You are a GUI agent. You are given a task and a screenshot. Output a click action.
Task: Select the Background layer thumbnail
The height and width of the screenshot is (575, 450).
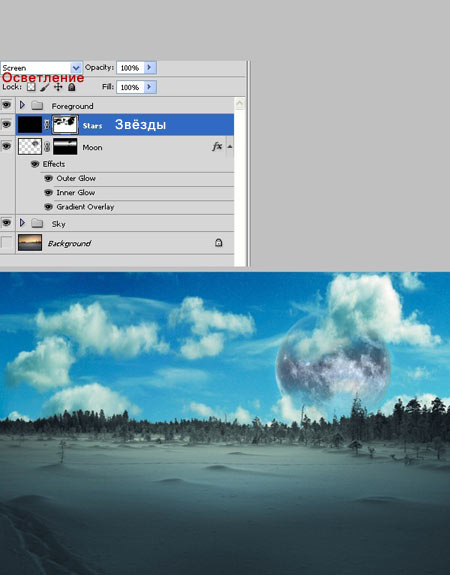pos(30,242)
